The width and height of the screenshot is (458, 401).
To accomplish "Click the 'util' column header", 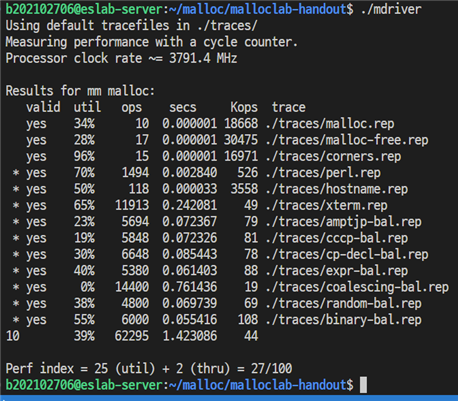I will (x=87, y=107).
